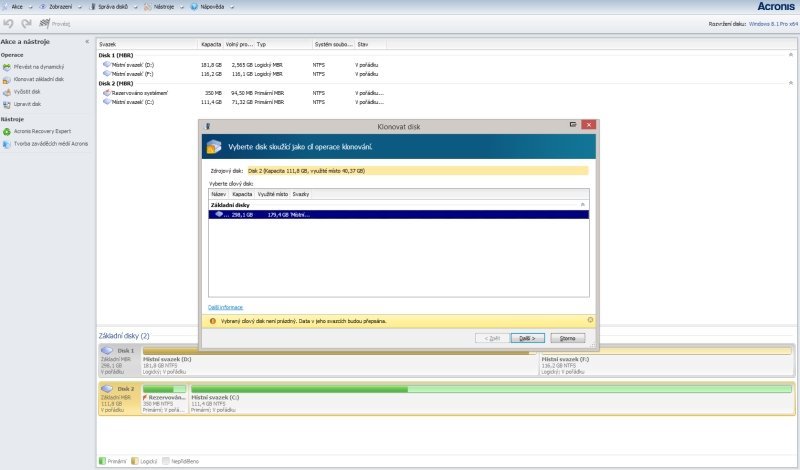Open the Další informace link
The image size is (800, 470).
pyautogui.click(x=225, y=307)
